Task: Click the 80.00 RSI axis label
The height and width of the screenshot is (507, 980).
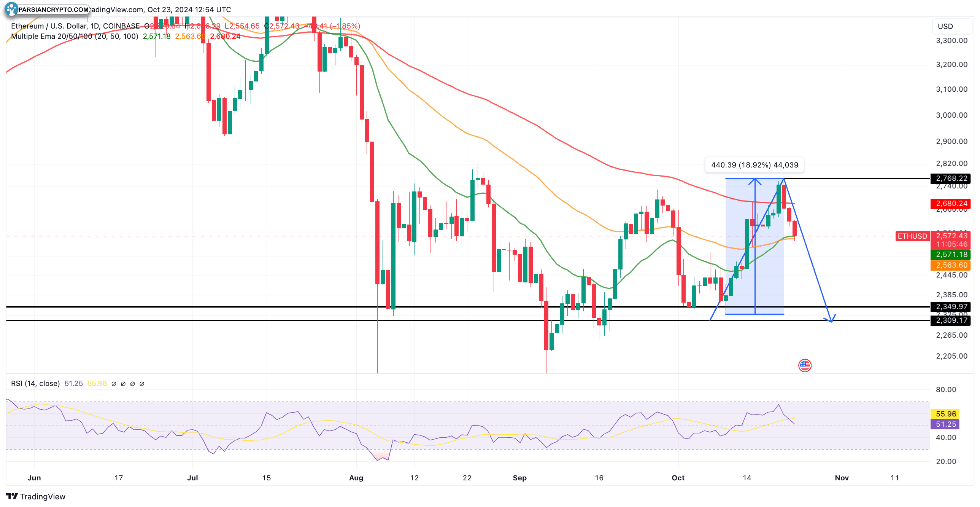Action: (x=946, y=389)
